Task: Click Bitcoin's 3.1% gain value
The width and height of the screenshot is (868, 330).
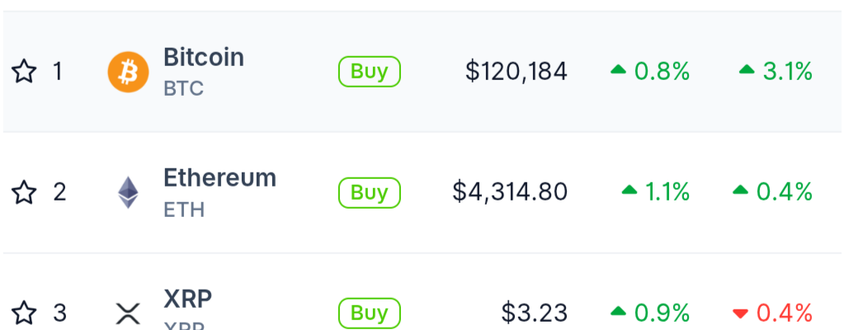Action: [x=787, y=72]
